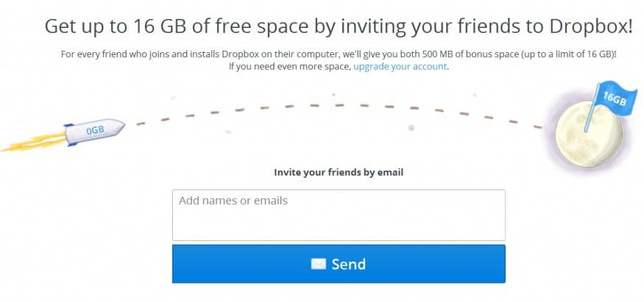Click the gray dot below the dashed path
Image resolution: width=644 pixels, height=302 pixels.
click(x=411, y=128)
